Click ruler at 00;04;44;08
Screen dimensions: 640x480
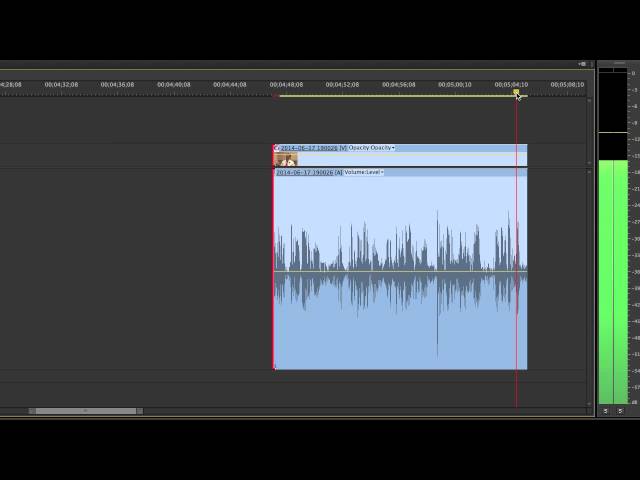pyautogui.click(x=230, y=85)
